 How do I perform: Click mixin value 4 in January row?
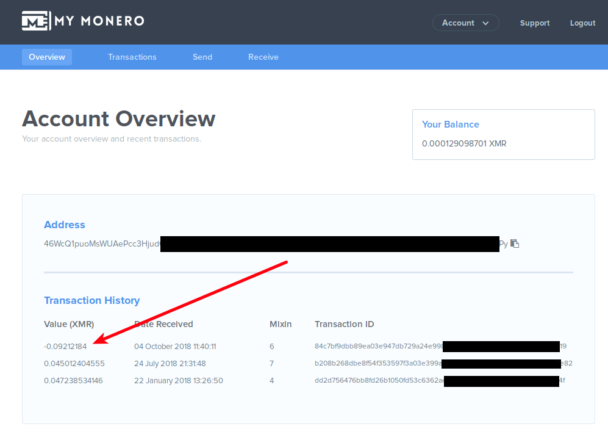tap(272, 381)
